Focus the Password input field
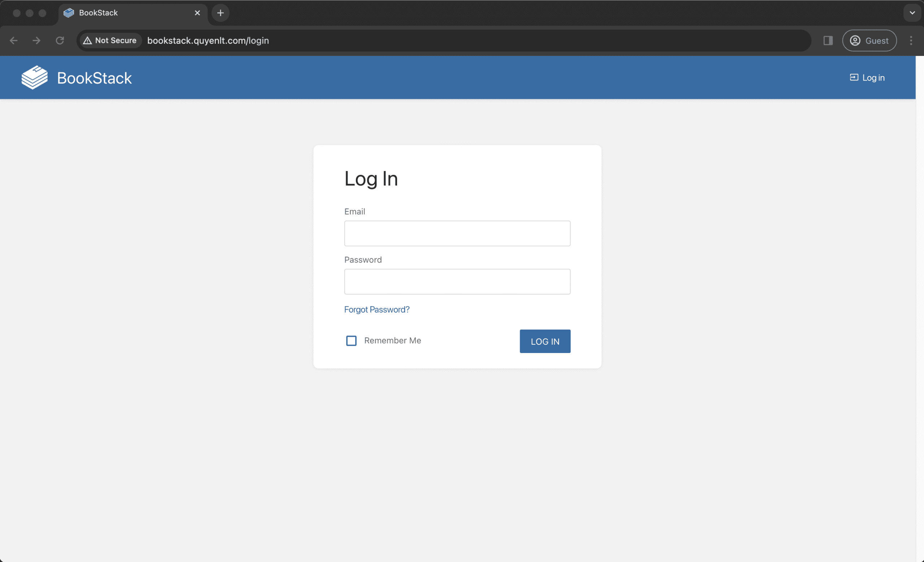 (457, 281)
